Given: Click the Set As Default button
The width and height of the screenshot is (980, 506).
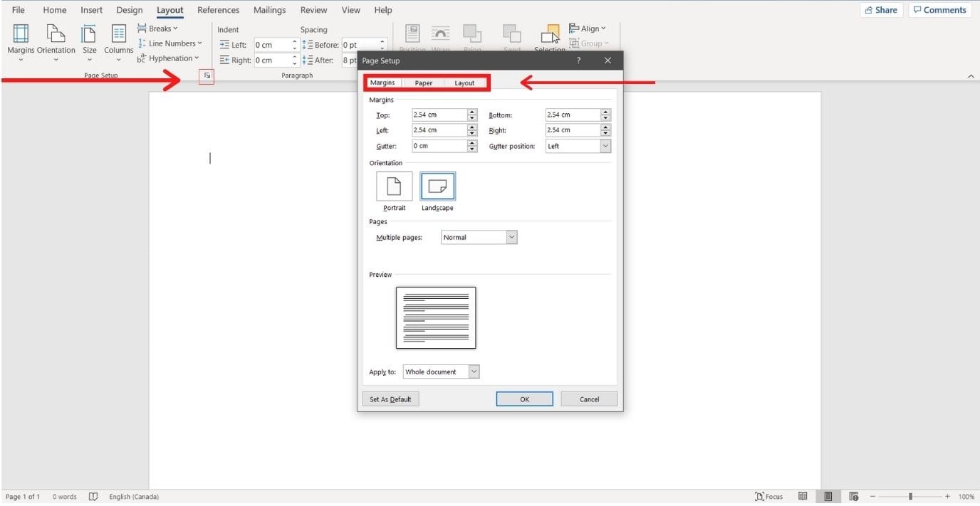Looking at the screenshot, I should tap(390, 399).
